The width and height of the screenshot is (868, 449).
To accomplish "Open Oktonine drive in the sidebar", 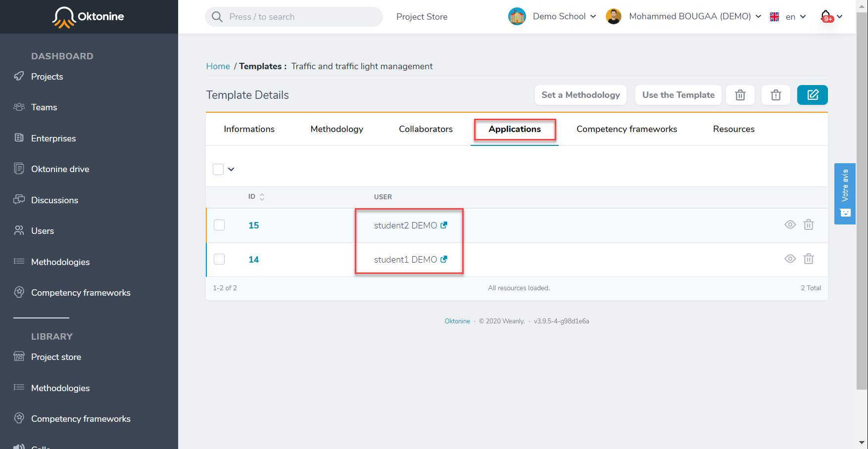I will click(60, 169).
